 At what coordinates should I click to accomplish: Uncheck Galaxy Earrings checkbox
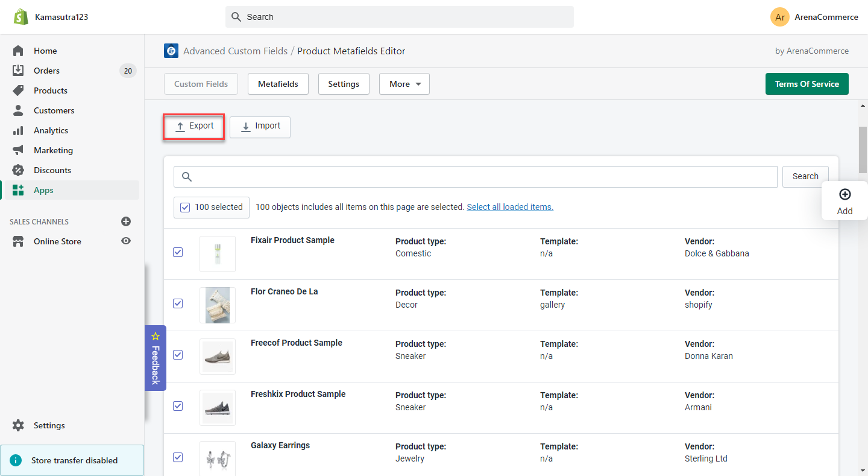[x=178, y=457]
